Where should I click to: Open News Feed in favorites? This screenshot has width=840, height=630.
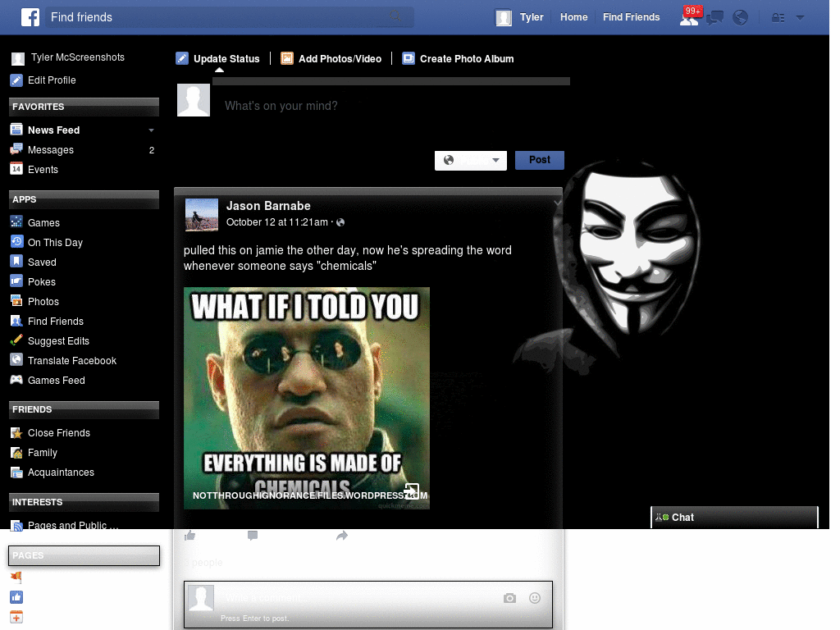(x=53, y=130)
